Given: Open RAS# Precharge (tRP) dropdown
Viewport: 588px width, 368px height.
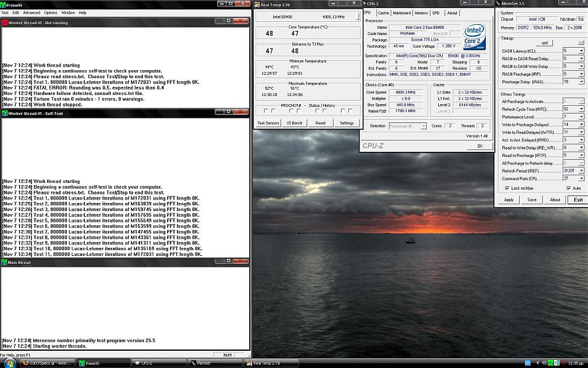Looking at the screenshot, I should click(x=581, y=74).
